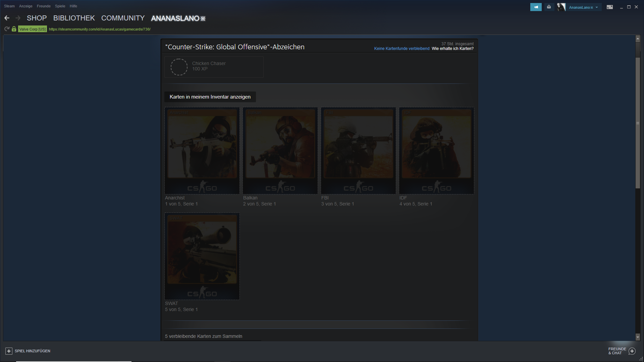Click the user avatar picture
Image resolution: width=644 pixels, height=362 pixels.
point(561,7)
